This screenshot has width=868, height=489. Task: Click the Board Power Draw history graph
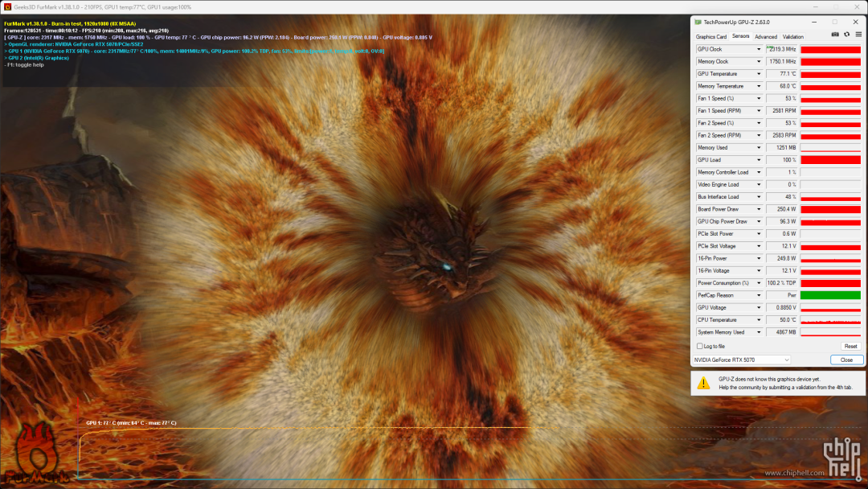click(830, 209)
